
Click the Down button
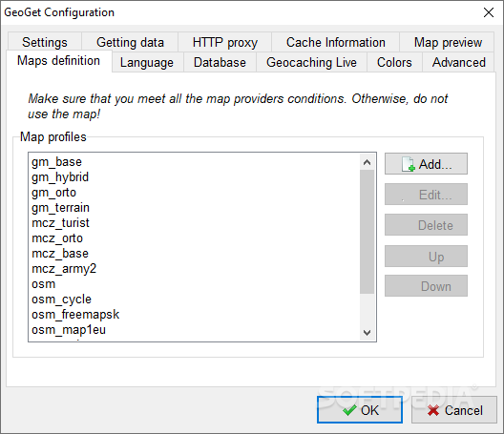(427, 285)
